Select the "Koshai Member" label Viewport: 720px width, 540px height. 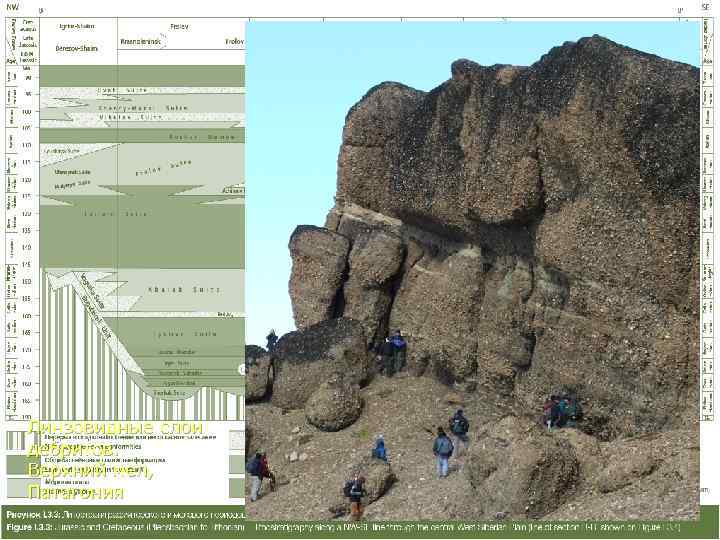pos(202,137)
